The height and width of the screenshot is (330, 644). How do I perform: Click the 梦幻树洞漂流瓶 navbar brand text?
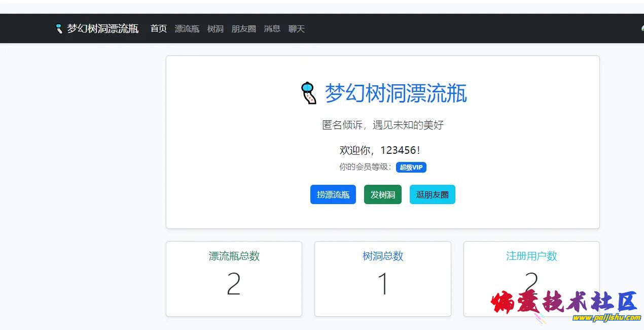click(103, 28)
